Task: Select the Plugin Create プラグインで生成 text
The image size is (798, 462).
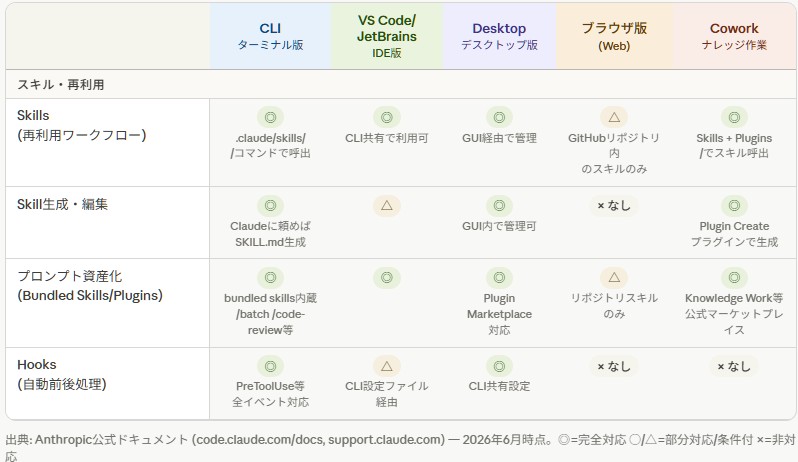Action: tap(734, 234)
